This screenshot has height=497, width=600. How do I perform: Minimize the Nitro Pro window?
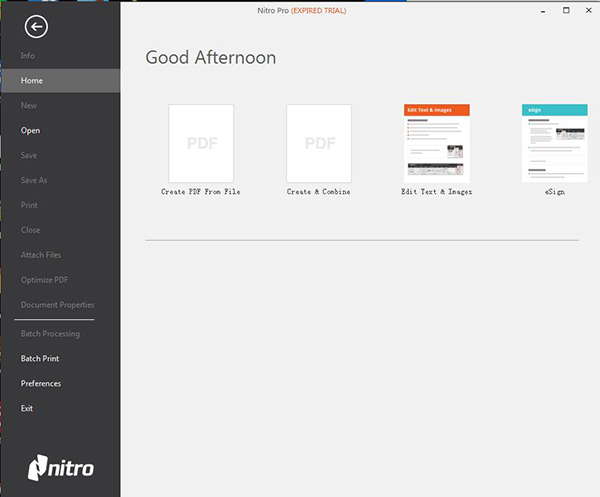click(x=543, y=11)
